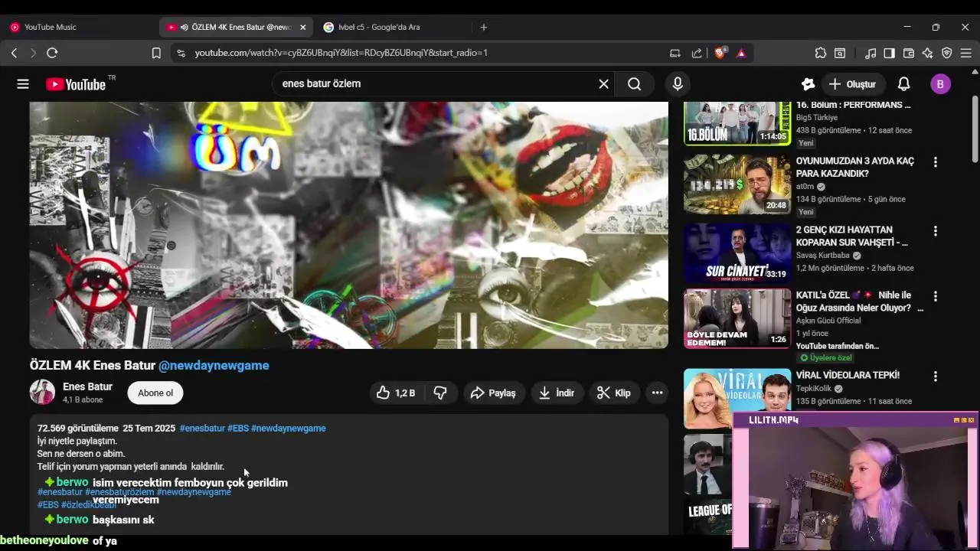Click the page vertical scrollbar
Image resolution: width=980 pixels, height=551 pixels.
[975, 130]
